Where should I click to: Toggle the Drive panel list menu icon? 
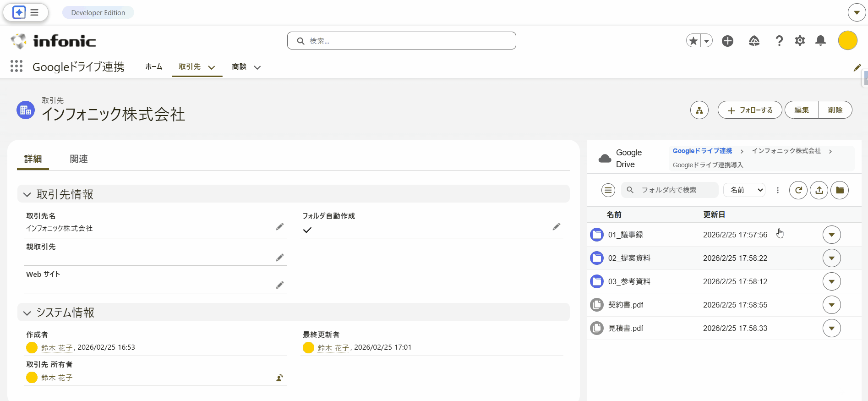608,190
